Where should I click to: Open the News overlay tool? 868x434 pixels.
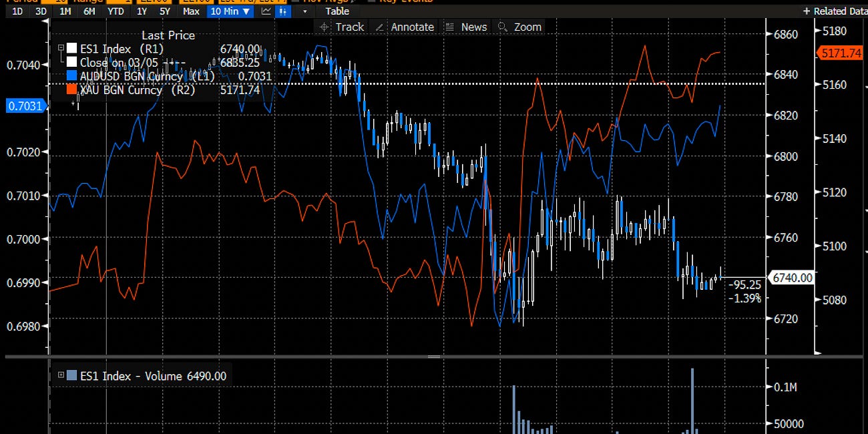coord(466,27)
